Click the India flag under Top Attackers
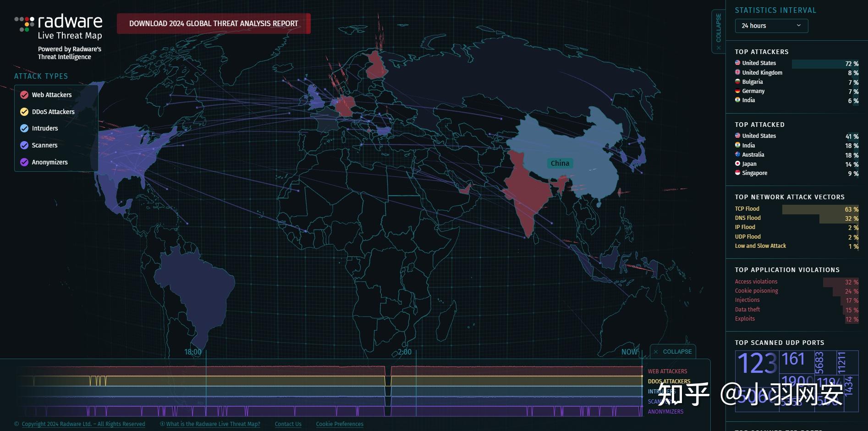Viewport: 868px width, 431px height. [x=737, y=100]
